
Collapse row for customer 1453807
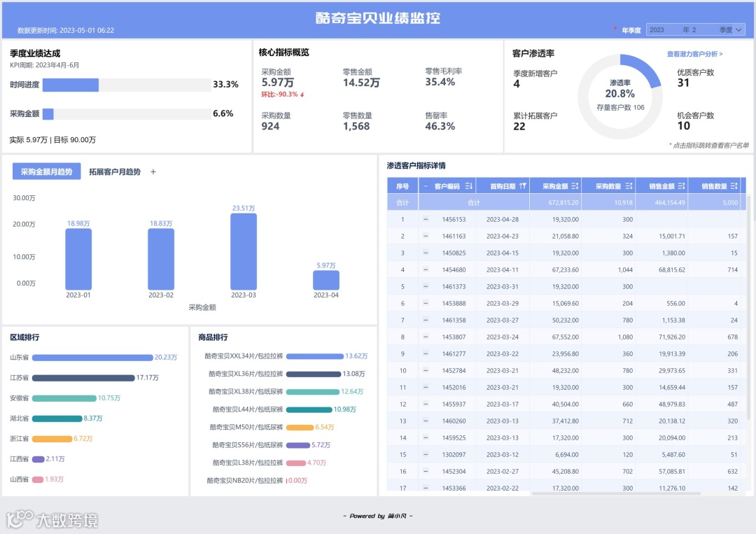click(426, 337)
